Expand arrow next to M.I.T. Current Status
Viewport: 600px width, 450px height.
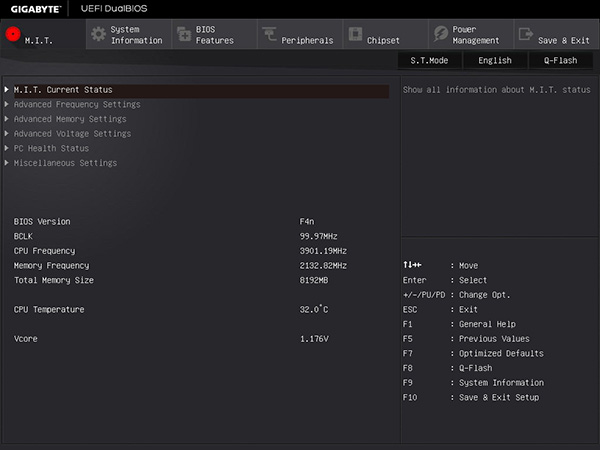7,90
